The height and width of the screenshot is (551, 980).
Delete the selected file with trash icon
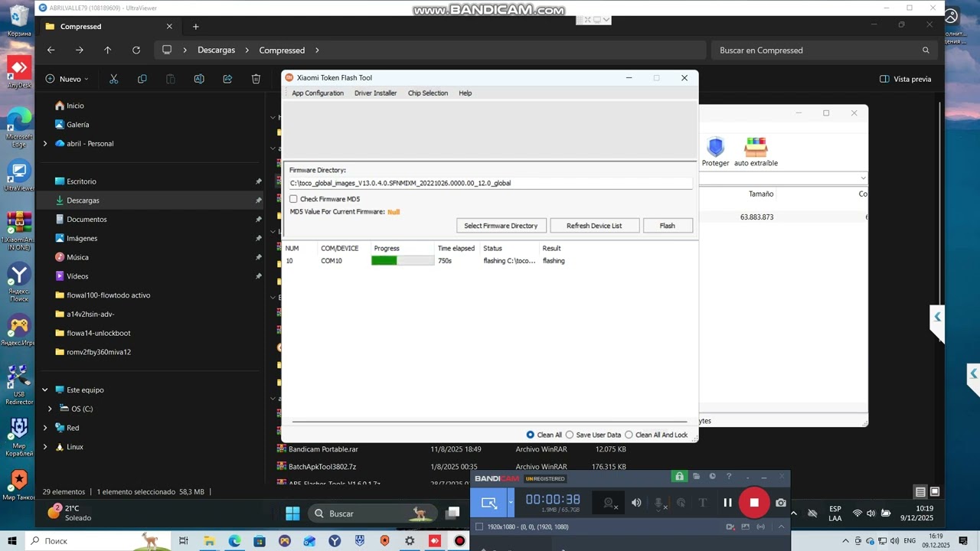(x=256, y=79)
